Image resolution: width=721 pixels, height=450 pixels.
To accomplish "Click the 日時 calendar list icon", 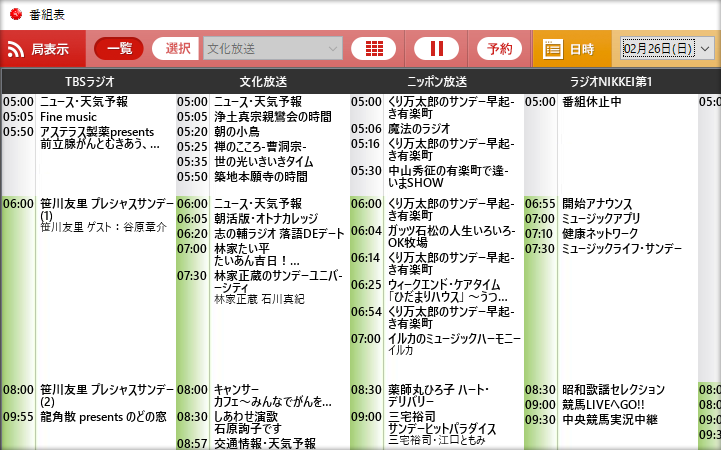I will point(553,49).
